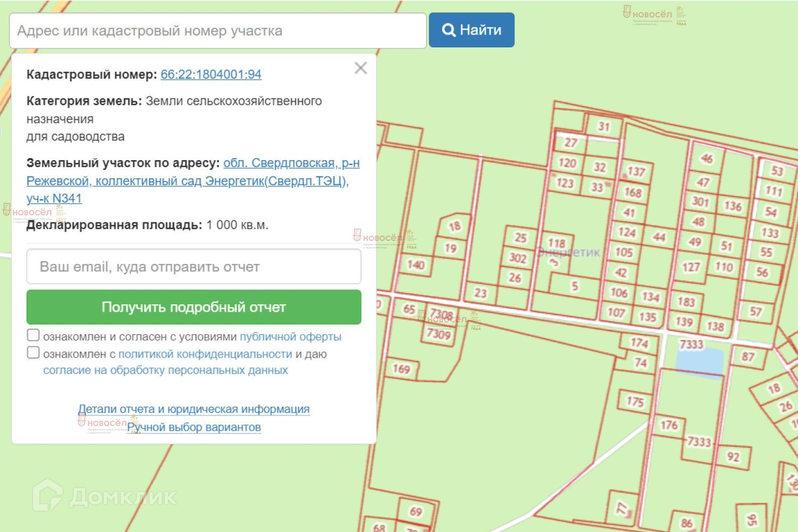Select parcel 123 on the map
The height and width of the screenshot is (532, 798).
564,183
